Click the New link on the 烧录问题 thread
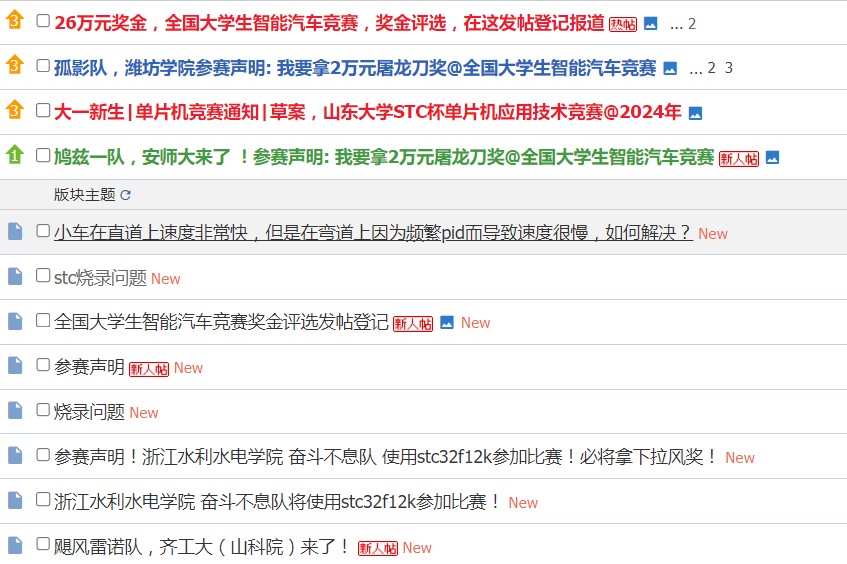This screenshot has width=847, height=564. point(144,413)
